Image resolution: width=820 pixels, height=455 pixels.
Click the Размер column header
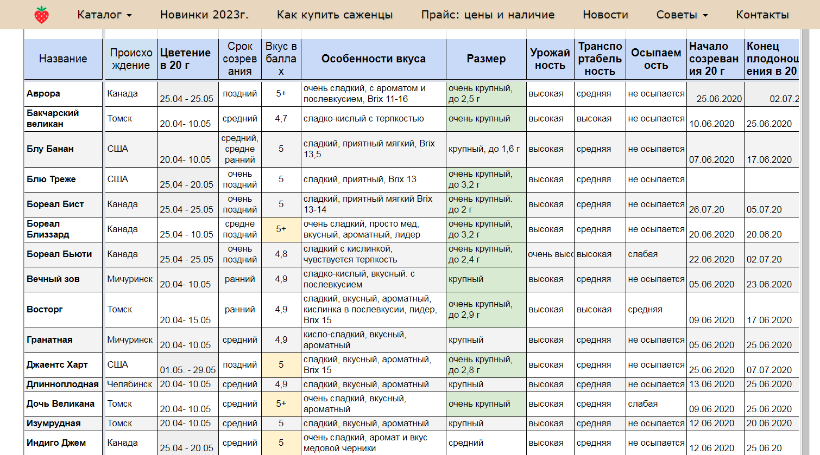486,60
